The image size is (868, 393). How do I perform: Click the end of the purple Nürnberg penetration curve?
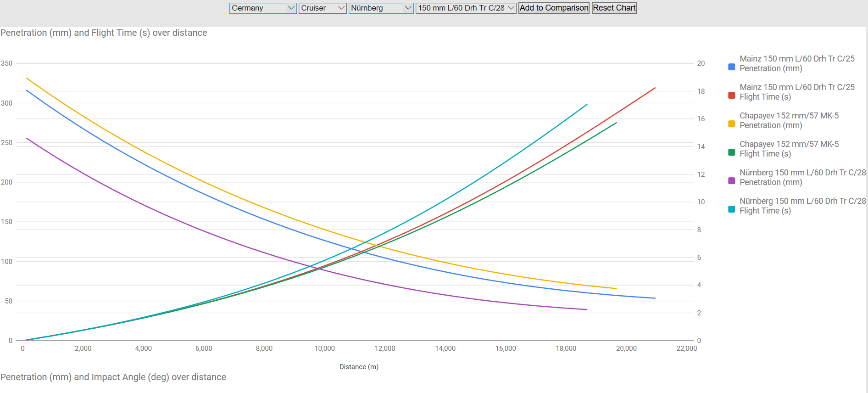[587, 309]
